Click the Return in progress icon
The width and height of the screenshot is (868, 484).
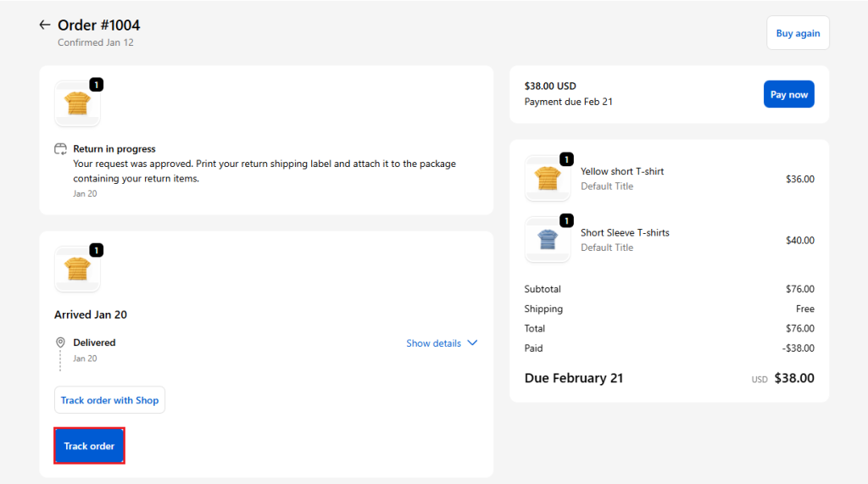60,149
